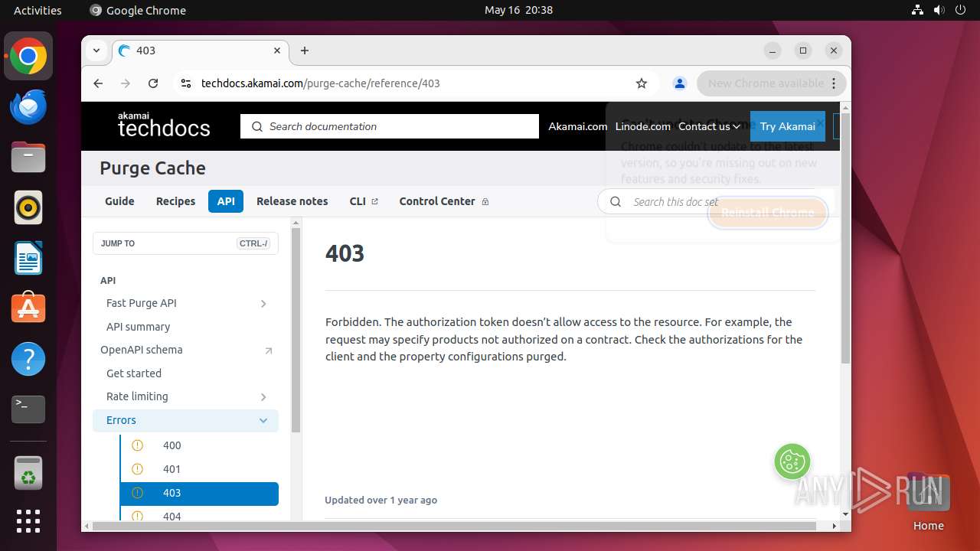Click the horizontal scrollbar at the bottom
The image size is (980, 551).
point(455,526)
